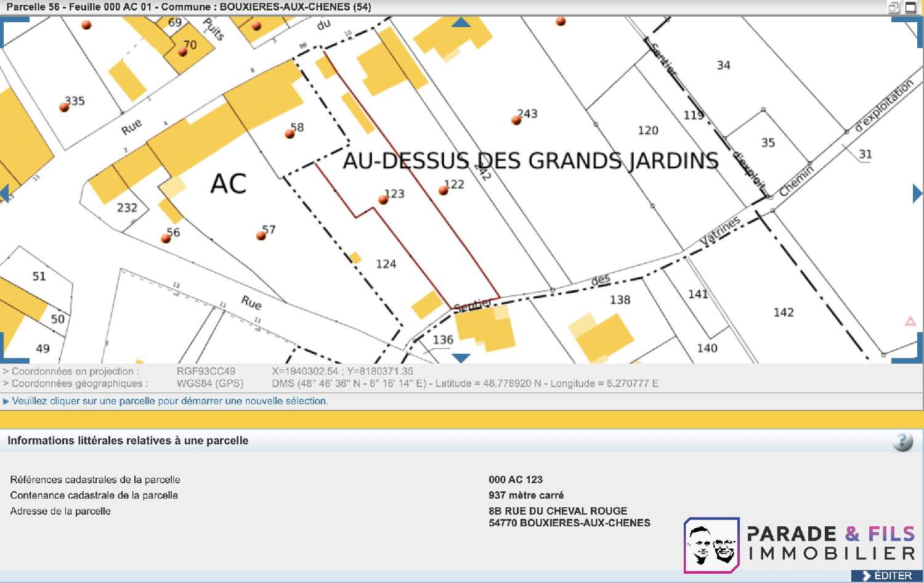Maximize the map panel using the square icon

point(910,7)
